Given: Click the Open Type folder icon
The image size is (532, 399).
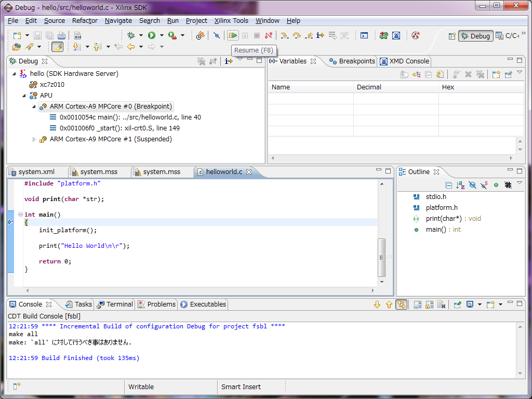Looking at the screenshot, I should (16, 46).
